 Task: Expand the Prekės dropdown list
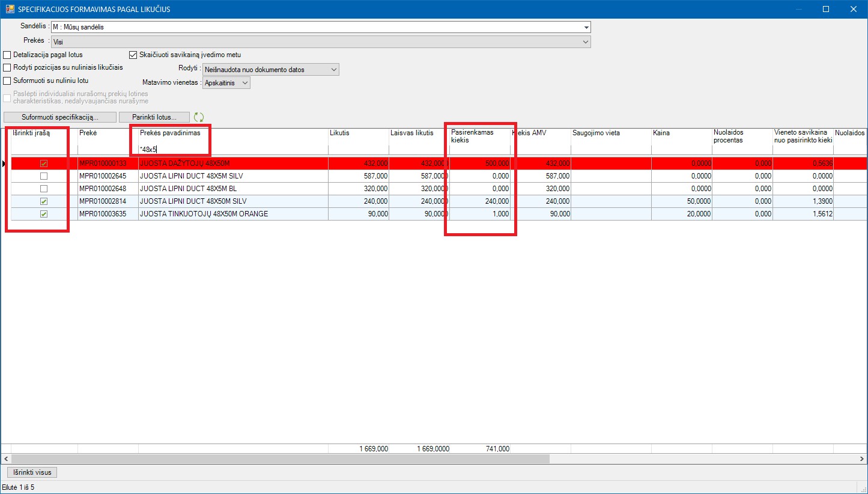(x=585, y=42)
